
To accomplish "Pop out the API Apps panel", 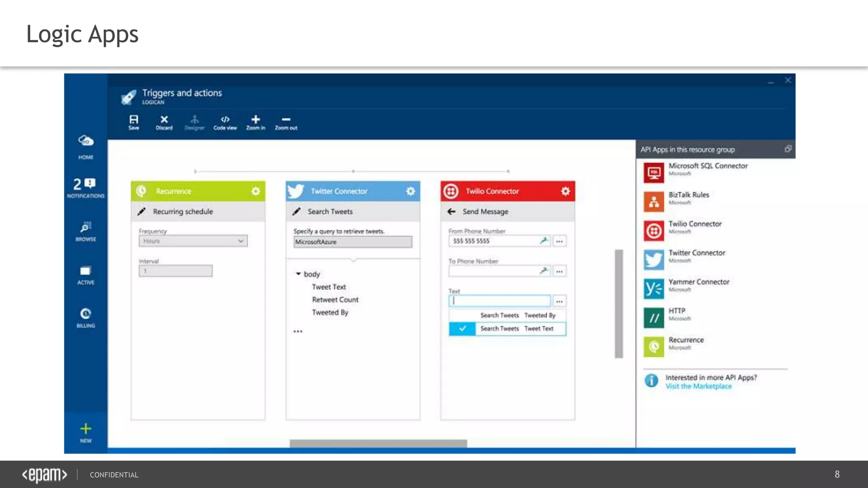I will coord(788,149).
